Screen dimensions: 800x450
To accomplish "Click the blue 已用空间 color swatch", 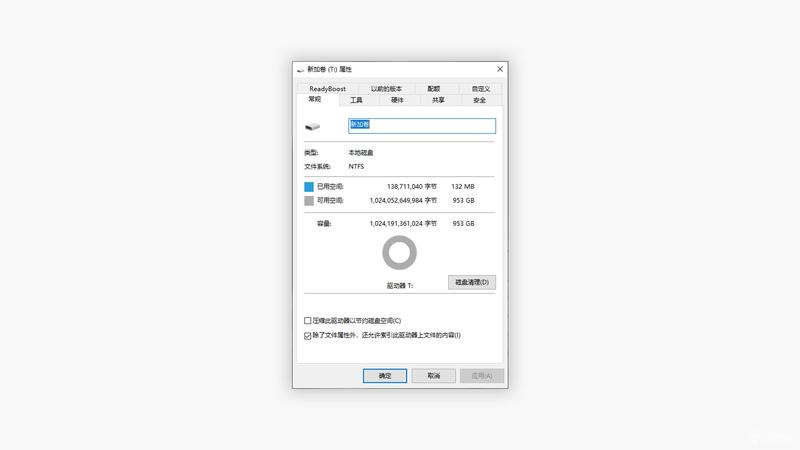I will point(309,187).
